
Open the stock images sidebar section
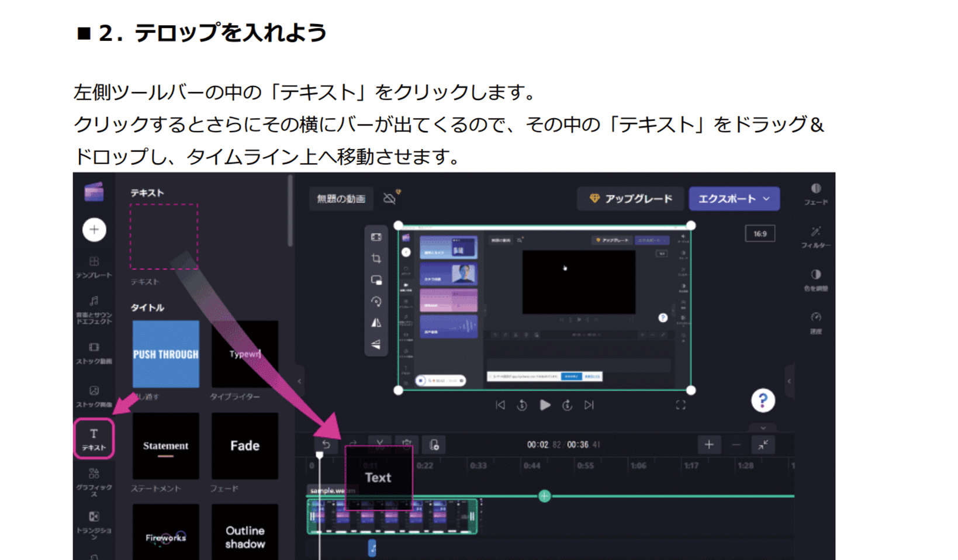click(x=94, y=397)
